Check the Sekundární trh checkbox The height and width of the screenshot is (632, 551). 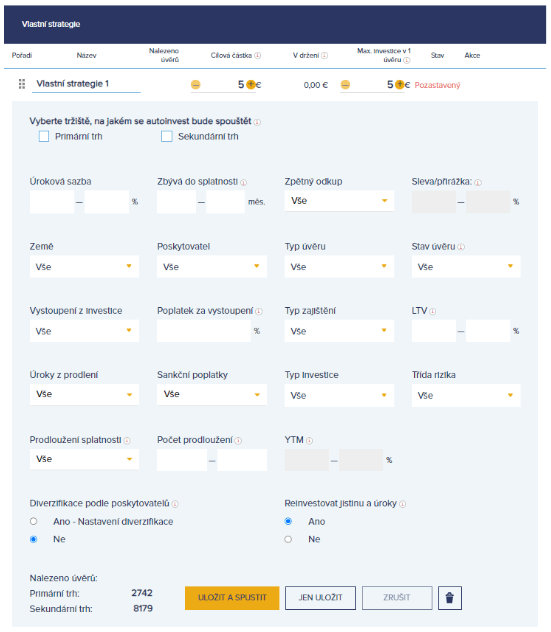(x=166, y=136)
